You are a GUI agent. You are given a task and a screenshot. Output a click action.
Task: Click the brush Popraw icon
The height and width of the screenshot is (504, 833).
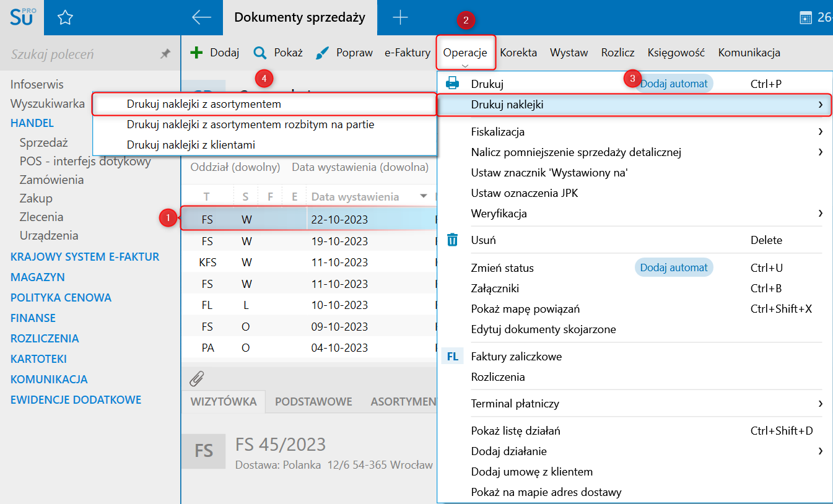click(x=322, y=53)
